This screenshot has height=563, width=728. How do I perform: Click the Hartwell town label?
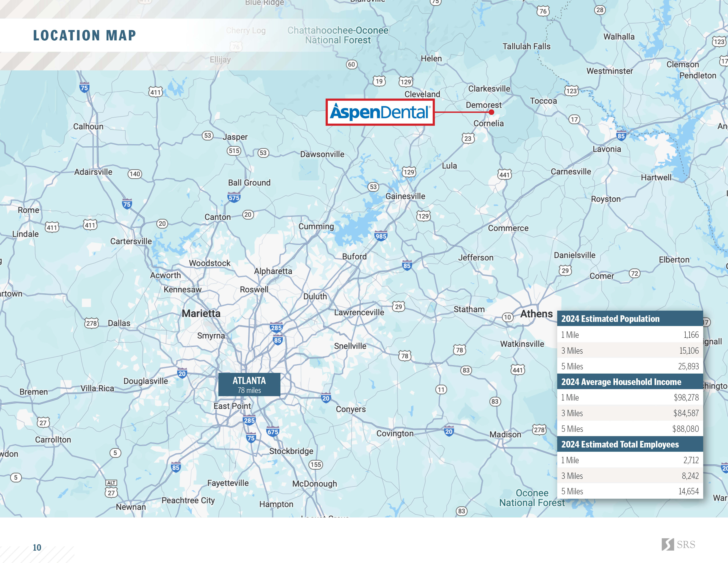click(x=656, y=178)
